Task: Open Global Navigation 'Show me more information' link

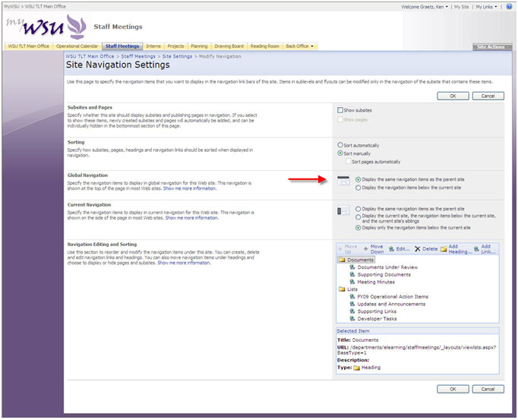Action: pyautogui.click(x=190, y=188)
